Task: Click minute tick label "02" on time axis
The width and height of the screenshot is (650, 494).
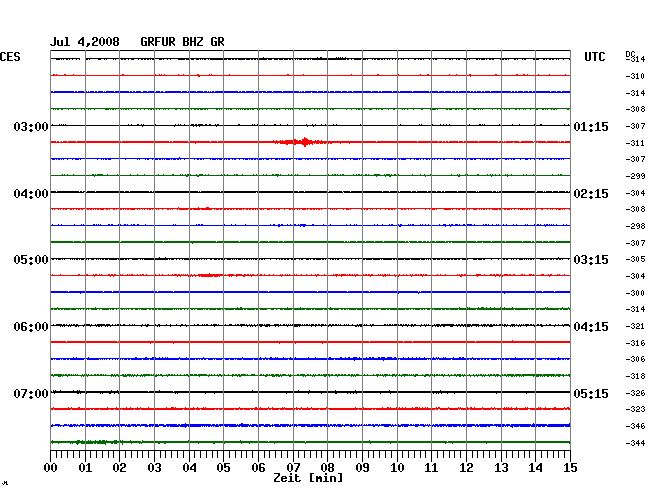Action: (x=119, y=467)
